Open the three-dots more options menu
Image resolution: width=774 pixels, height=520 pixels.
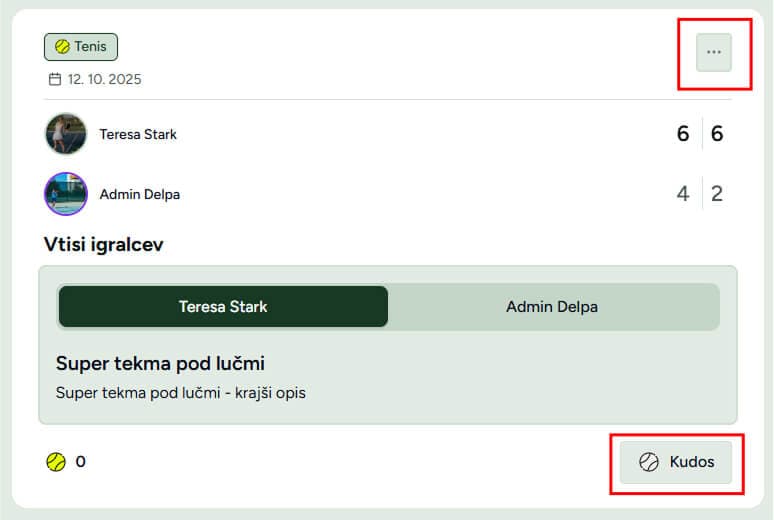(714, 52)
